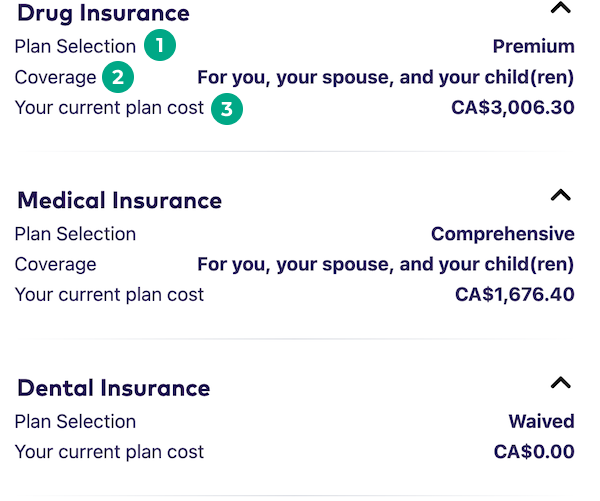Collapse the Medical Insurance section

coord(561,195)
